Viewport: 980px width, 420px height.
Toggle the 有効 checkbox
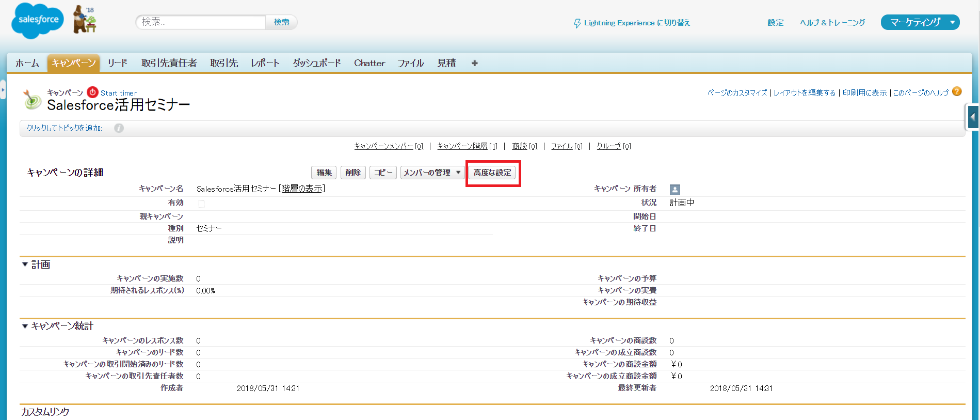(x=201, y=204)
